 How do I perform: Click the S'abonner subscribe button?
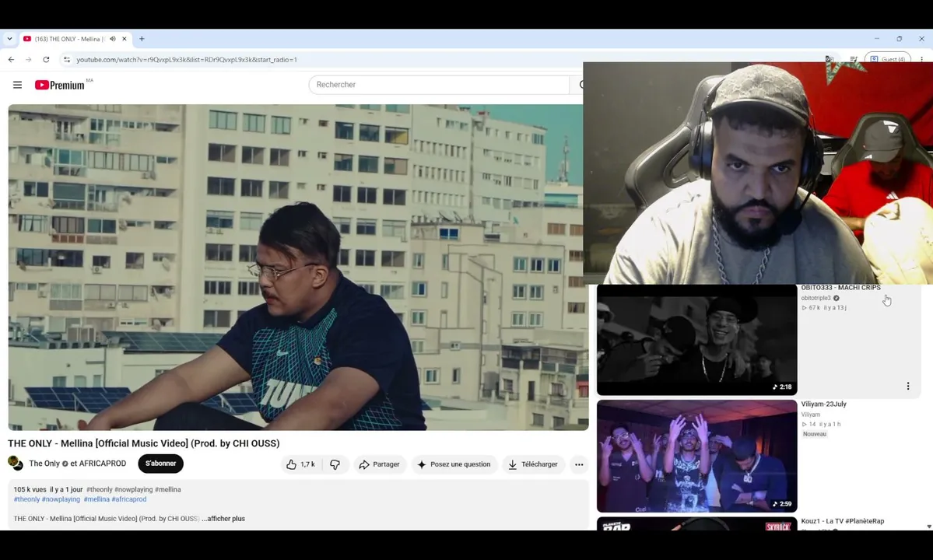click(160, 464)
